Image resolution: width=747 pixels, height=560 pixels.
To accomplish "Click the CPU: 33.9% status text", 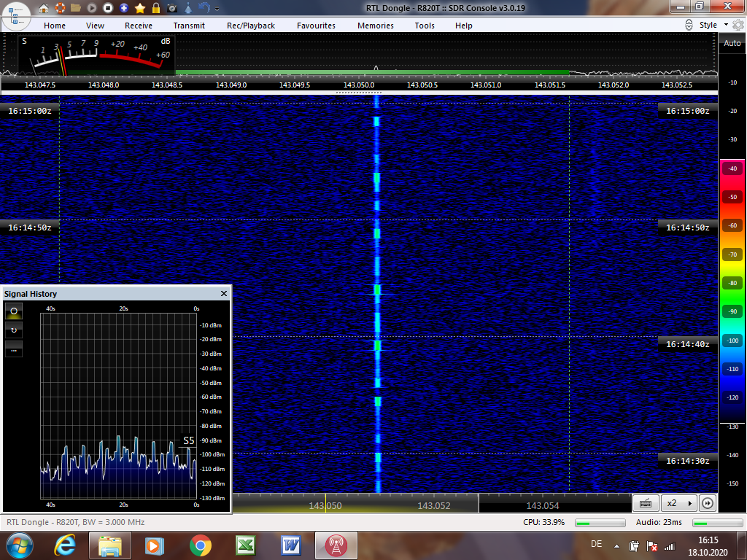I will (543, 522).
